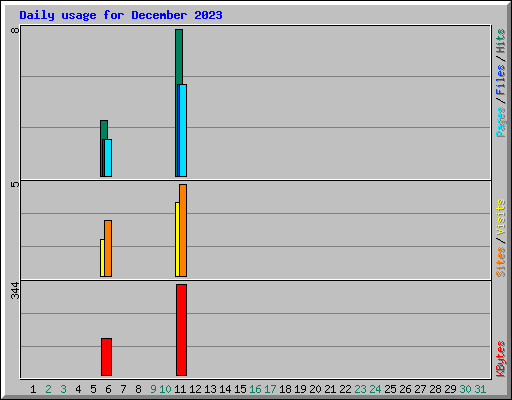
Task: Click the y-axis value "344"
Action: 15,290
